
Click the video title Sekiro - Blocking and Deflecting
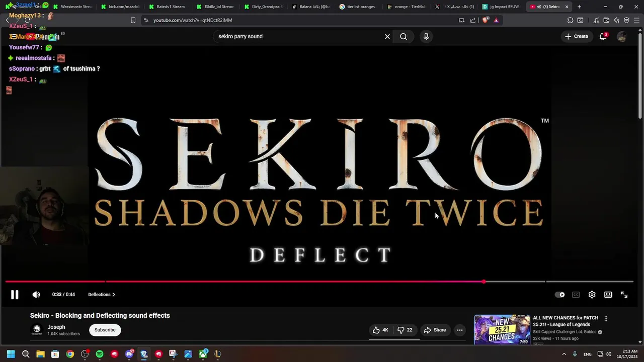click(x=100, y=316)
